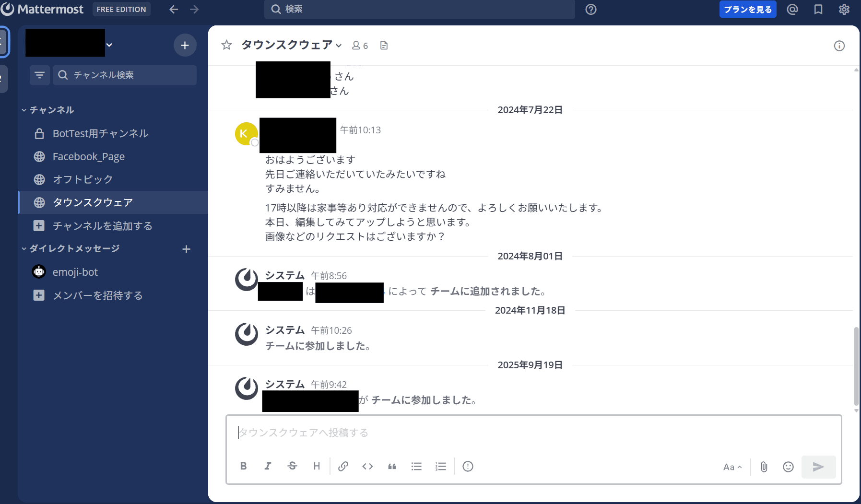861x504 pixels.
Task: Open the emoji picker
Action: tap(788, 467)
